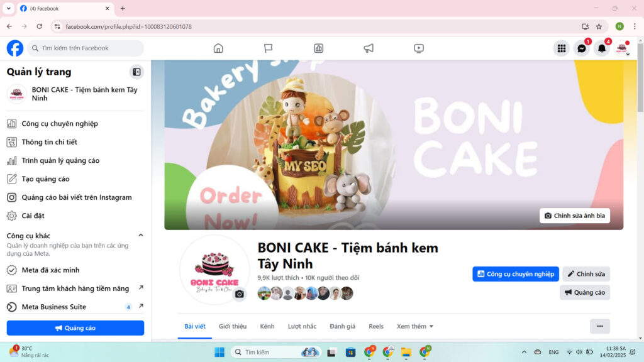Click the Pages flag icon
The height and width of the screenshot is (362, 644).
coord(269,48)
